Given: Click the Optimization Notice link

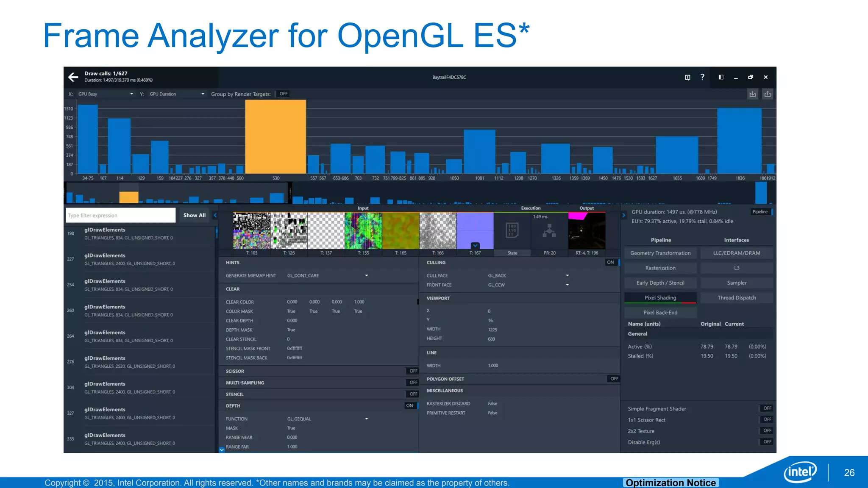Looking at the screenshot, I should [x=670, y=482].
